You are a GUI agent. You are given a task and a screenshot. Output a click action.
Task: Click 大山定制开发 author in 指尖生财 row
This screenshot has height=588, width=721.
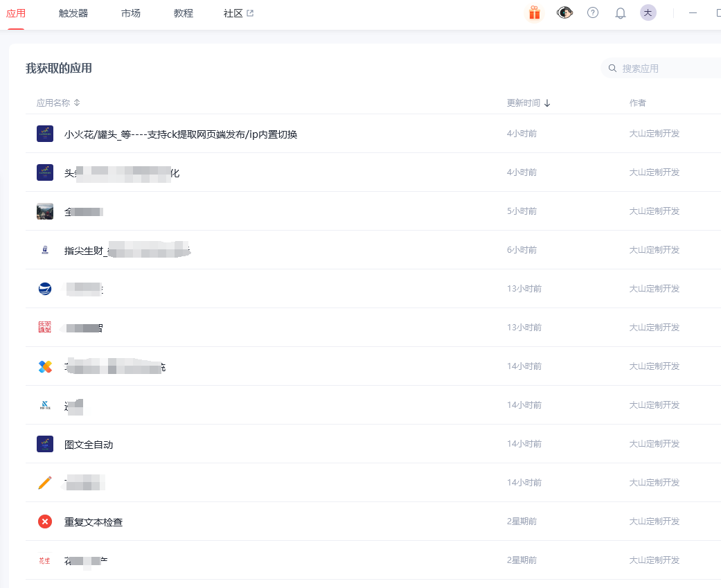pos(655,249)
